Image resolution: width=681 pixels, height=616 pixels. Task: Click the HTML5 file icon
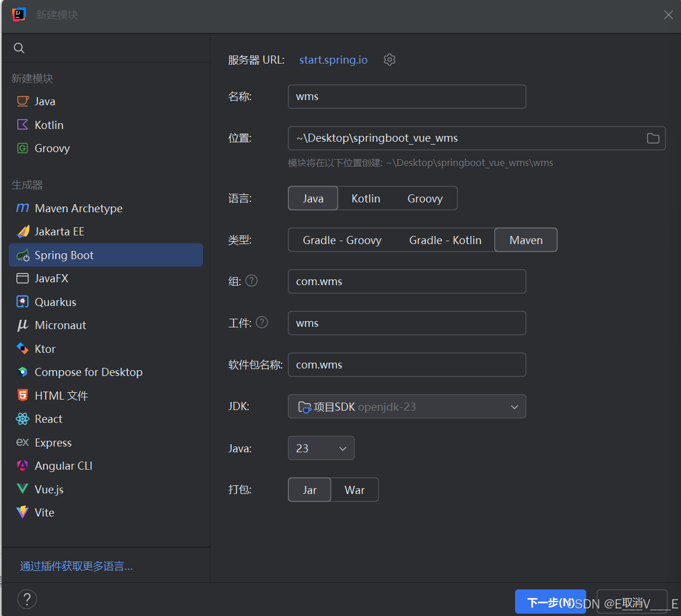tap(23, 395)
